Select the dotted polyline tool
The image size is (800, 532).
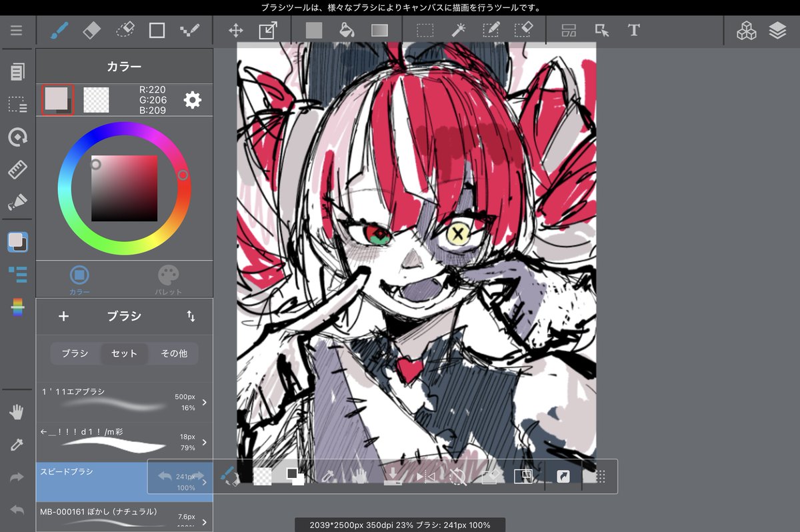189,31
